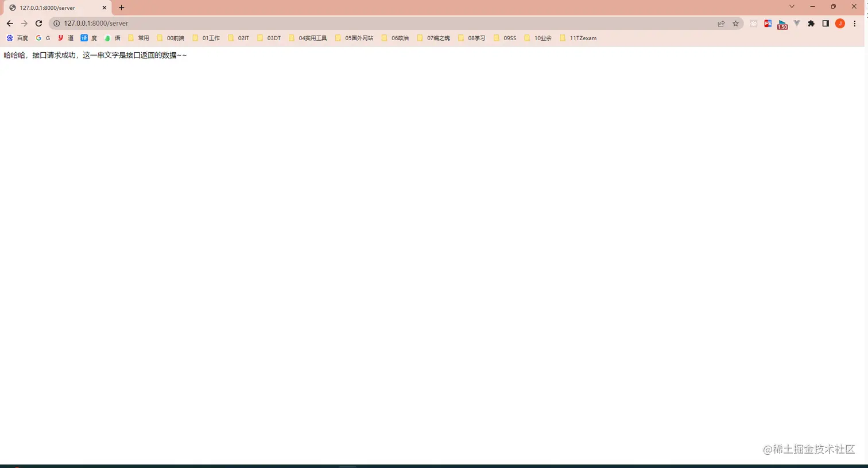The image size is (868, 468).
Task: Bookmark this page with the star icon
Action: coord(735,24)
